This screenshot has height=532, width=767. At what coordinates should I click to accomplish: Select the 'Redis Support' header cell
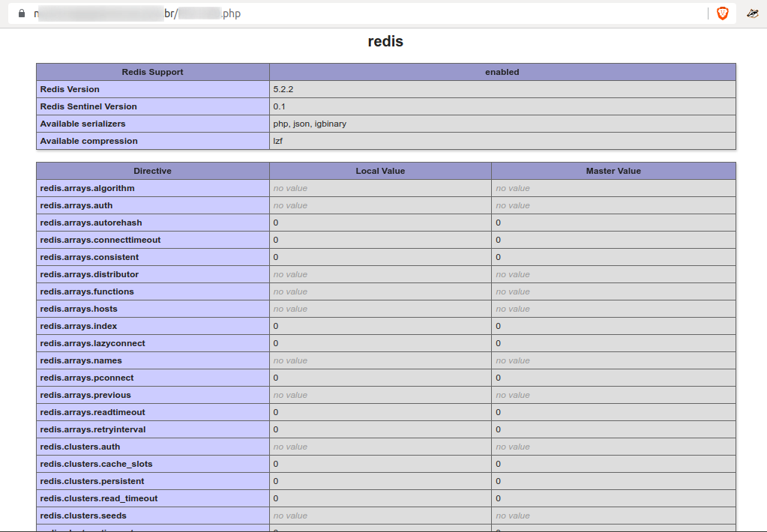coord(153,72)
